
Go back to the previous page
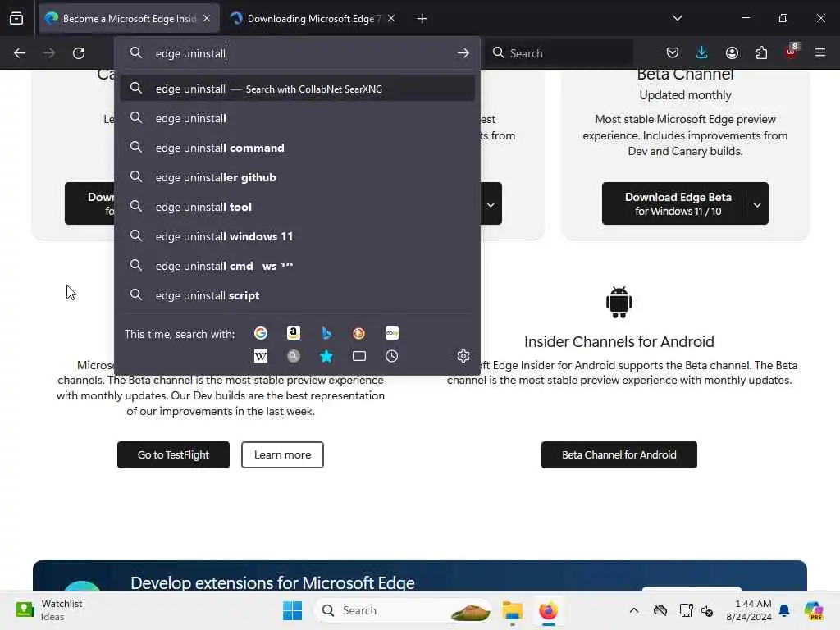pos(20,53)
